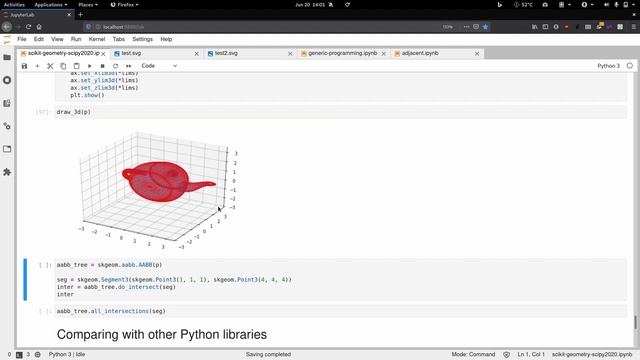Open the Property Inspector gears sidebar icon

(x=7, y=126)
